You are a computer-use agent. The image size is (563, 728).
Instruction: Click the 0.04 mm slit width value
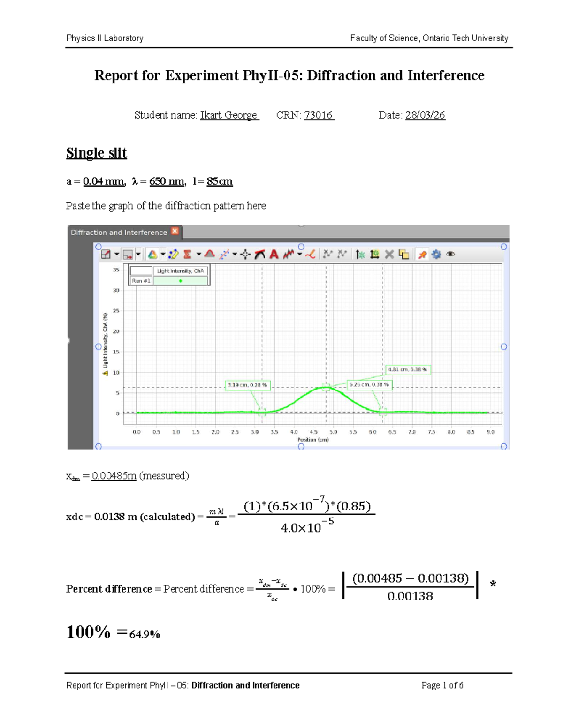click(x=103, y=181)
